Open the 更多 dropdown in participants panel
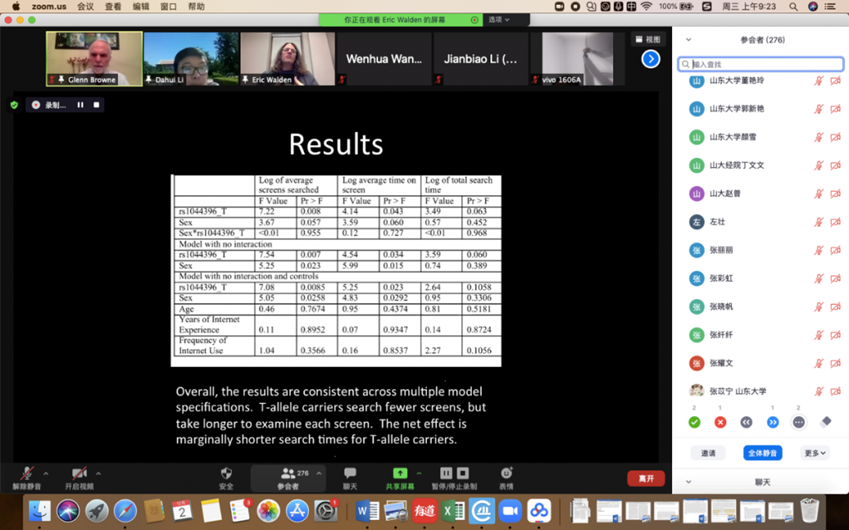This screenshot has width=849, height=530. (814, 453)
